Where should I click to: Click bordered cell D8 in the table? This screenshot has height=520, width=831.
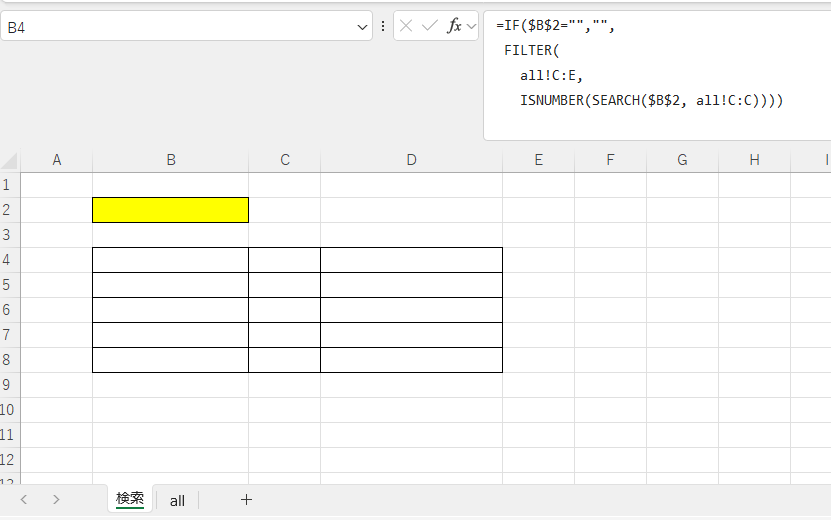click(x=411, y=360)
